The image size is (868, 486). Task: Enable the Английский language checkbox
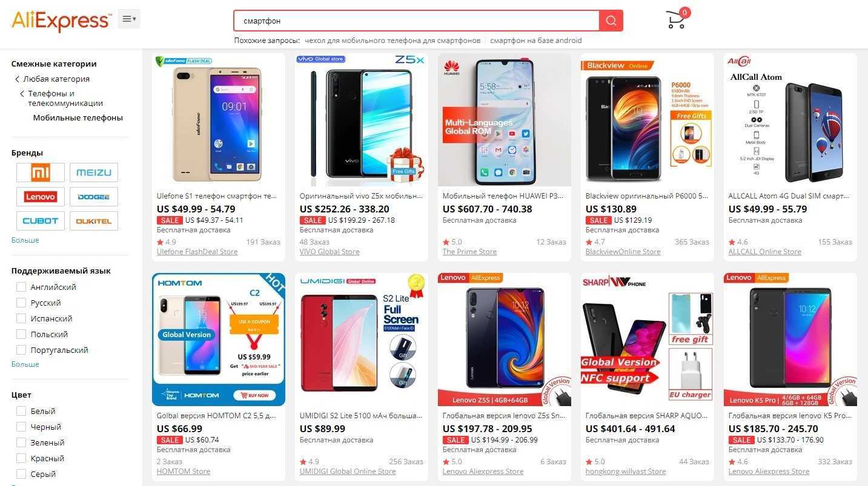[x=21, y=287]
